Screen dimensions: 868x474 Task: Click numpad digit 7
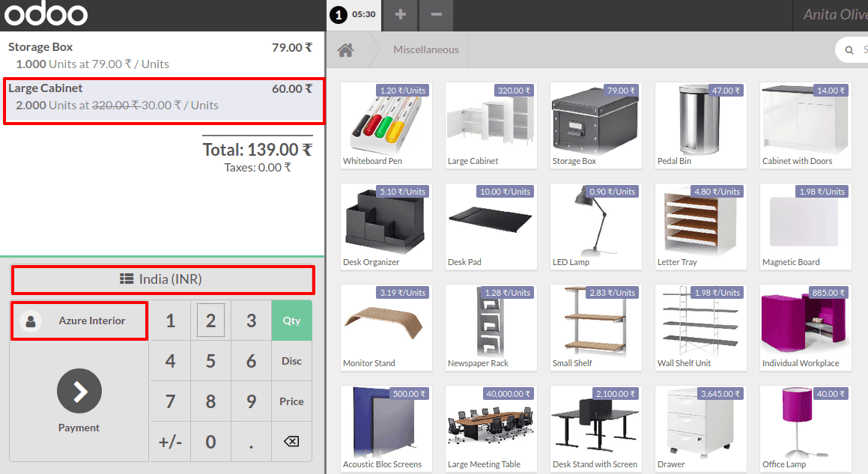tap(171, 401)
